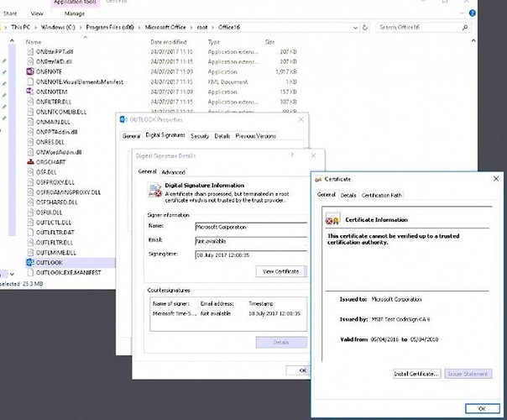Click the ORGCHART file icon
The image size is (507, 420).
[29, 162]
